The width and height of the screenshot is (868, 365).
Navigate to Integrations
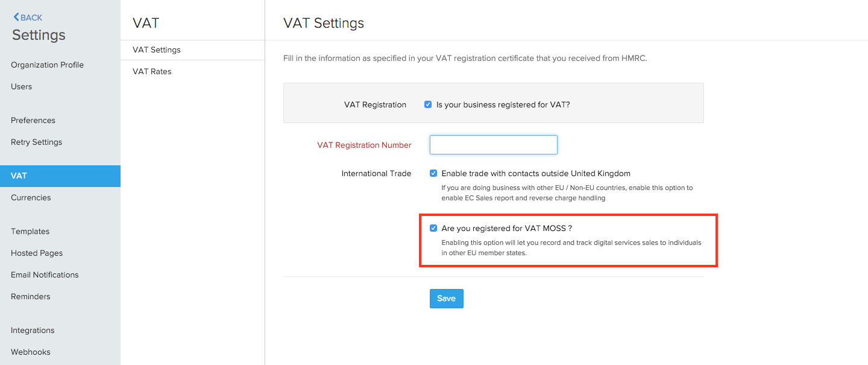32,330
